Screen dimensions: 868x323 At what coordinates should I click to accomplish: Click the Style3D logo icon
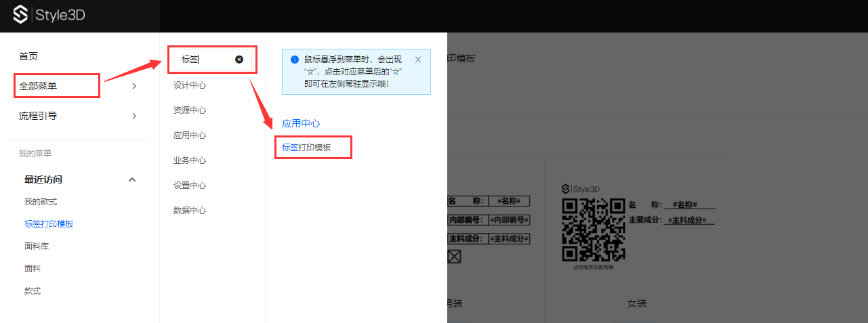[21, 15]
